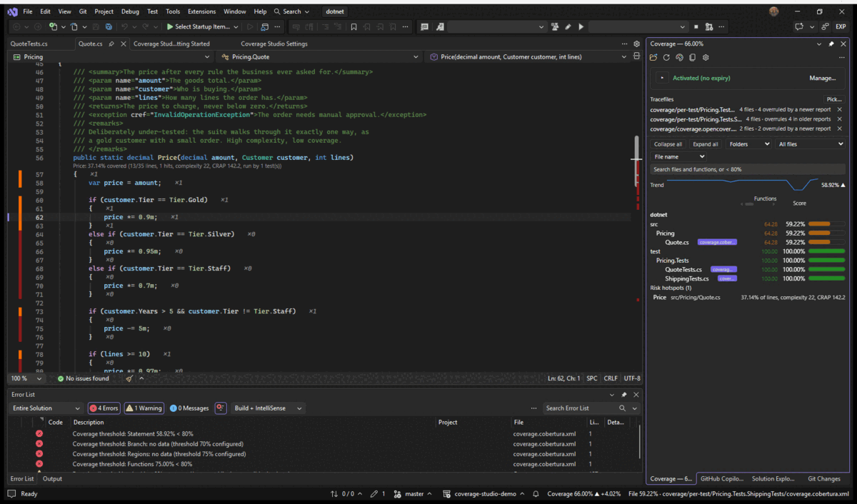Click the notifications bell in status bar

[536, 494]
